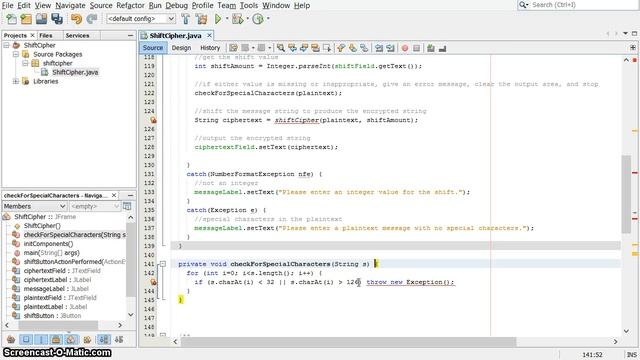Click the Shift Line Left icon
Image resolution: width=640 pixels, height=360 pixels.
pyautogui.click(x=379, y=48)
